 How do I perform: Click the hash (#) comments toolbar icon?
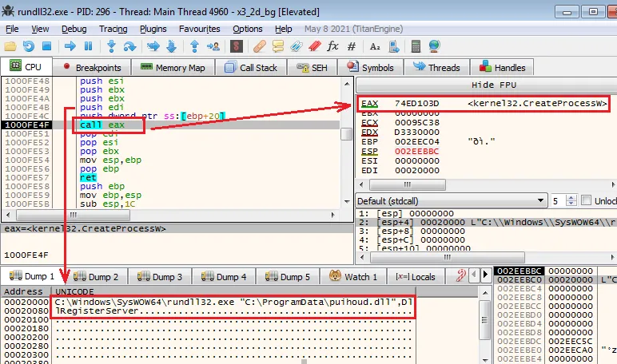tap(352, 45)
